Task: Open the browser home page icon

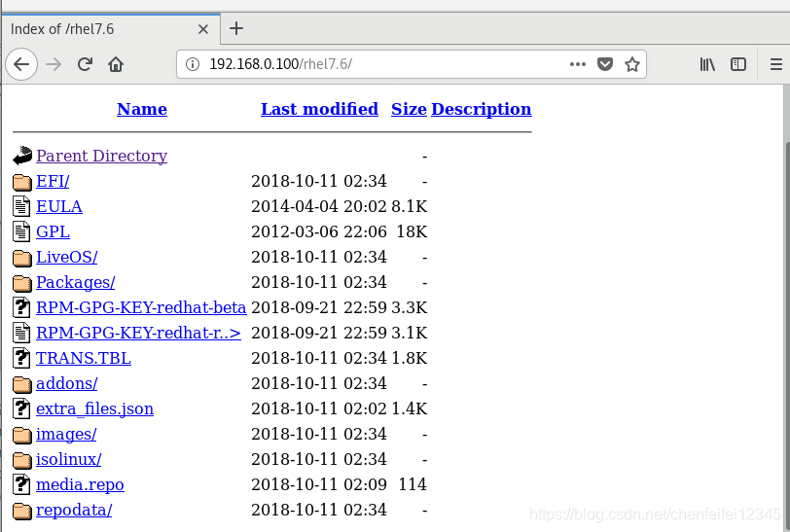Action: pyautogui.click(x=116, y=64)
